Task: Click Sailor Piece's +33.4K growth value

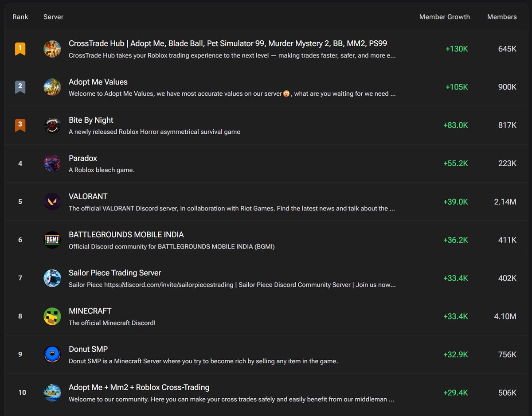Action: (x=456, y=278)
